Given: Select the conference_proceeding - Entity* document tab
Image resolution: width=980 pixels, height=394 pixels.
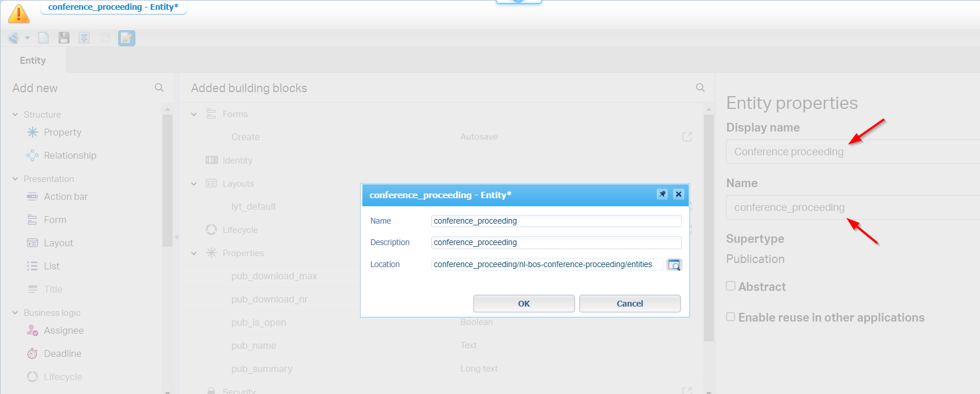Looking at the screenshot, I should tap(113, 7).
